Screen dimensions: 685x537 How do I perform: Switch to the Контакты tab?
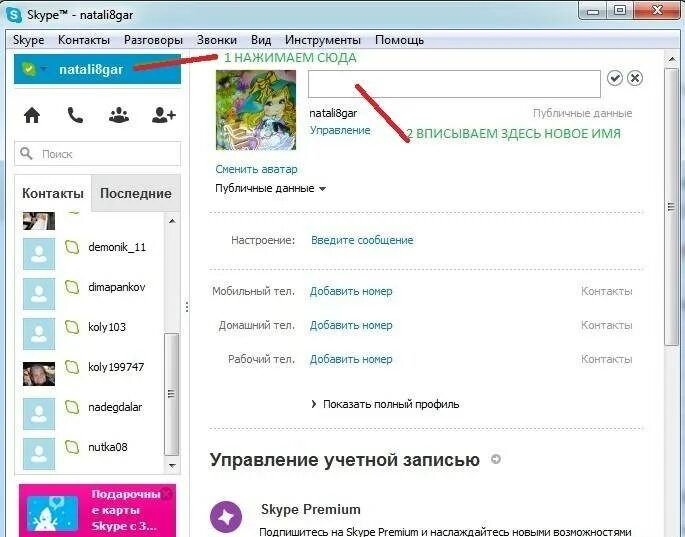(x=53, y=193)
